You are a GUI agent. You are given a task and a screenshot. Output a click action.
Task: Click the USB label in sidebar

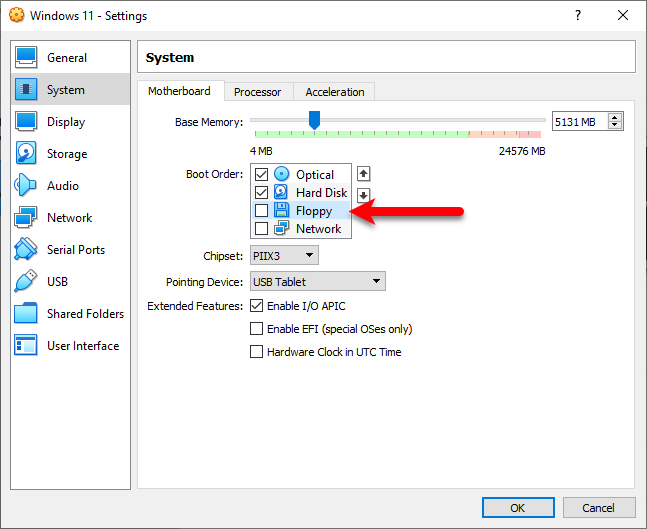click(57, 281)
